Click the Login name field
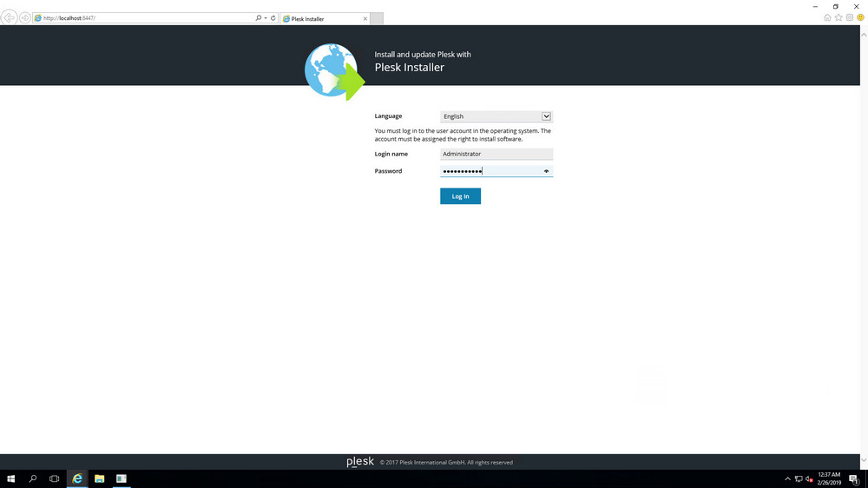Screen dimensions: 868x488 [x=496, y=154]
